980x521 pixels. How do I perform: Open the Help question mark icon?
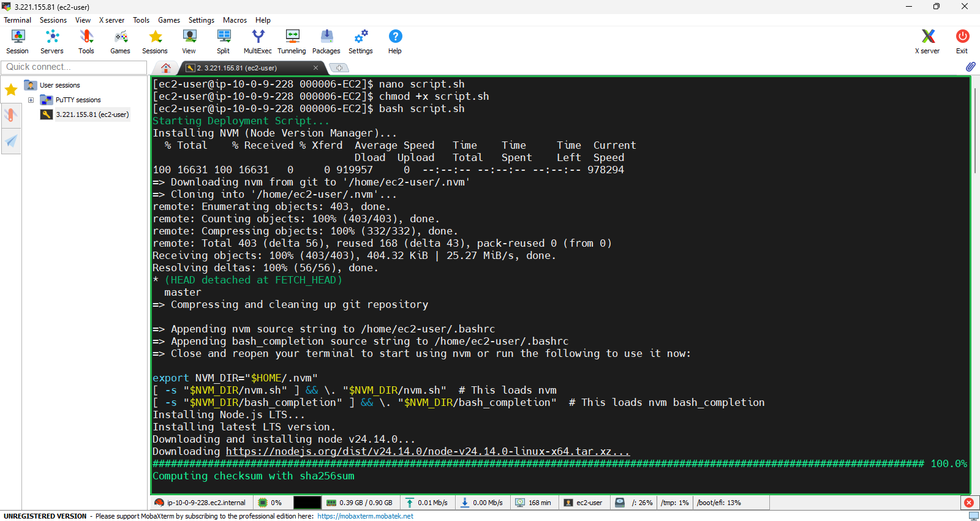click(395, 42)
